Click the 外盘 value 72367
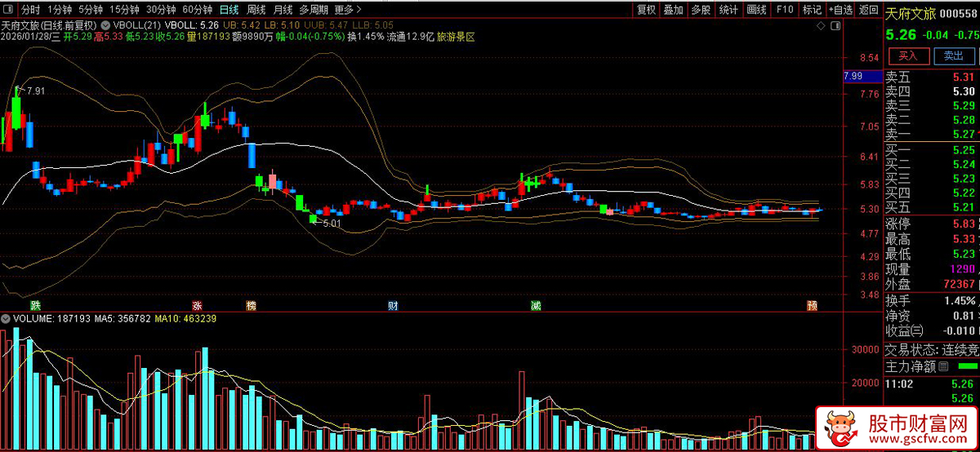The height and width of the screenshot is (452, 980). (x=959, y=284)
